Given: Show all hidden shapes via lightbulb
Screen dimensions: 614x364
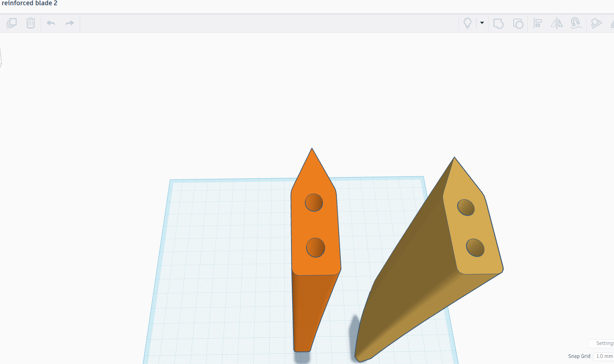Looking at the screenshot, I should click(x=467, y=23).
